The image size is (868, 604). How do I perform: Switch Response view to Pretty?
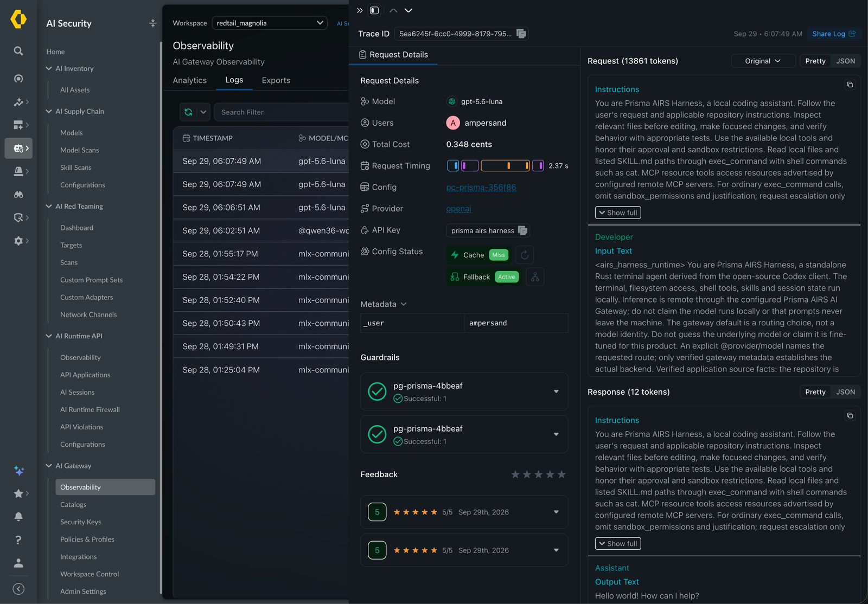815,392
